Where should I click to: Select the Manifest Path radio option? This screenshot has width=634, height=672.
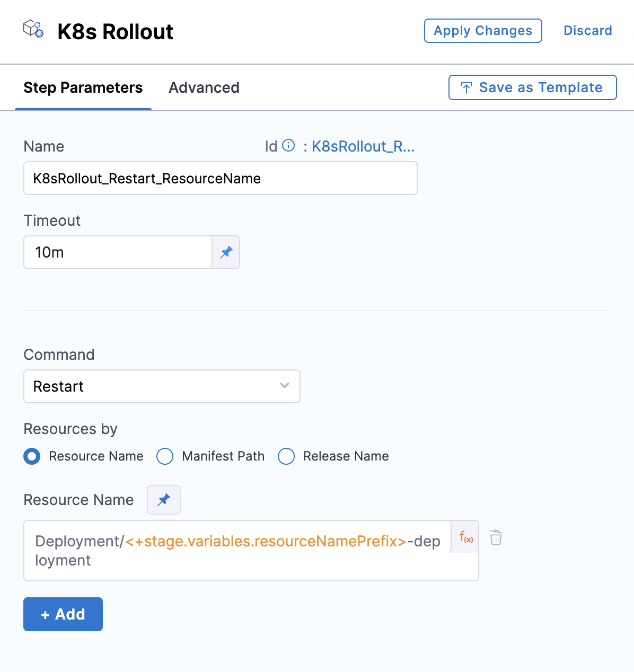tap(165, 456)
